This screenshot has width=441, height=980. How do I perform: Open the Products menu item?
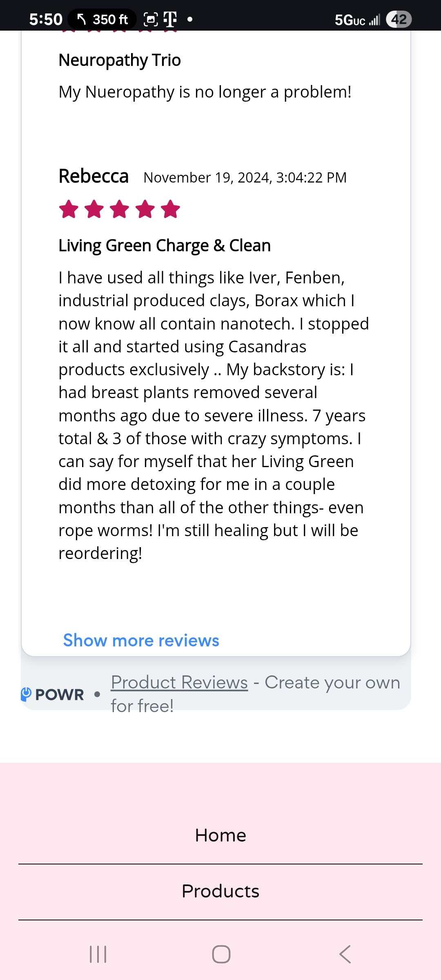click(220, 891)
